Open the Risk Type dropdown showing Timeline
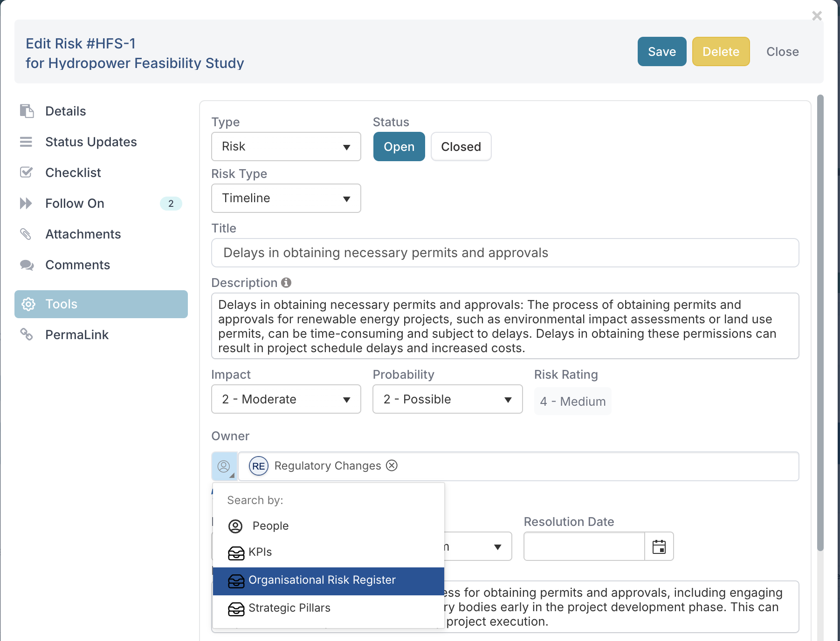 click(286, 198)
